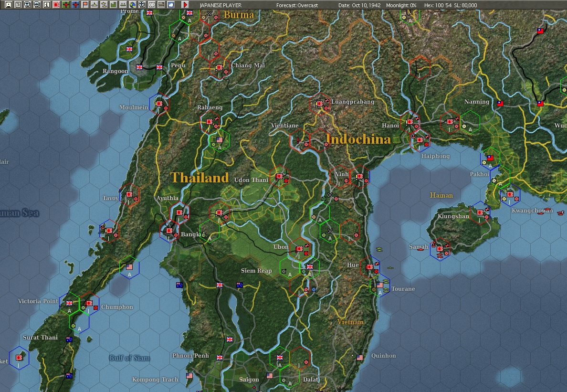Click the Gulf of Siam label
This screenshot has height=392, width=567.
click(x=129, y=358)
